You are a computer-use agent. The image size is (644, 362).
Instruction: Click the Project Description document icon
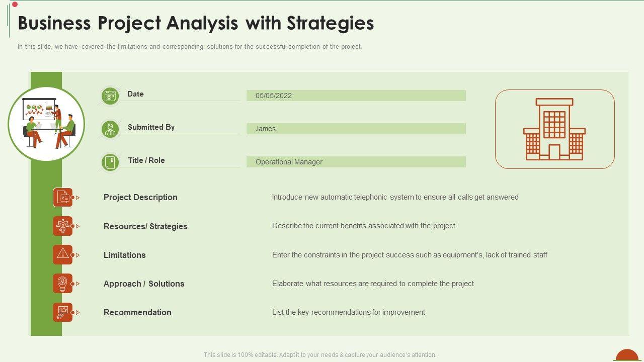63,198
